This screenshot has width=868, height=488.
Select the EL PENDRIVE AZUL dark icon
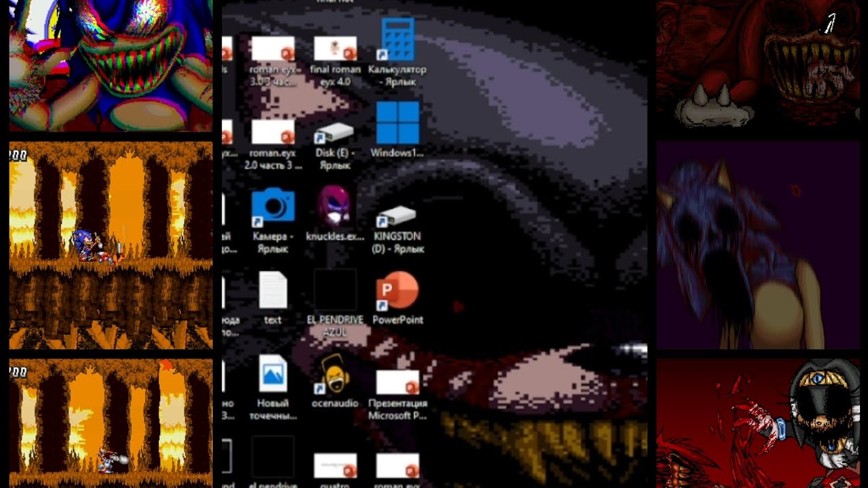click(335, 303)
